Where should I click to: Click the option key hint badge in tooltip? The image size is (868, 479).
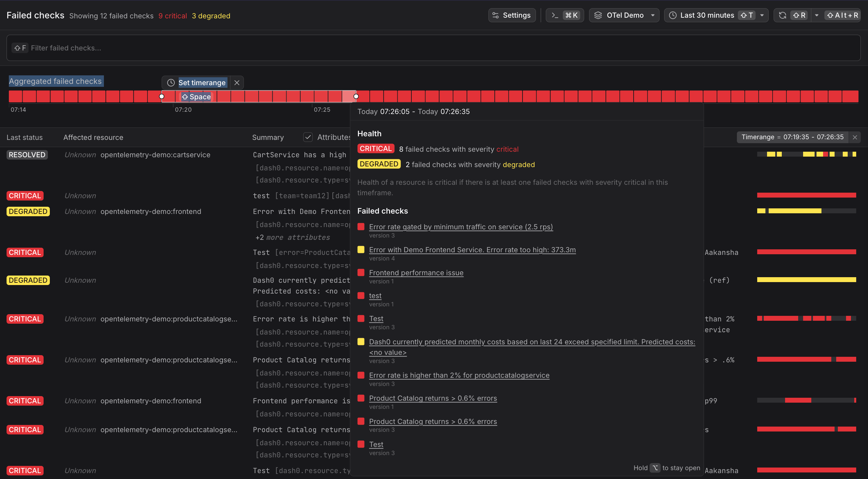coord(655,468)
